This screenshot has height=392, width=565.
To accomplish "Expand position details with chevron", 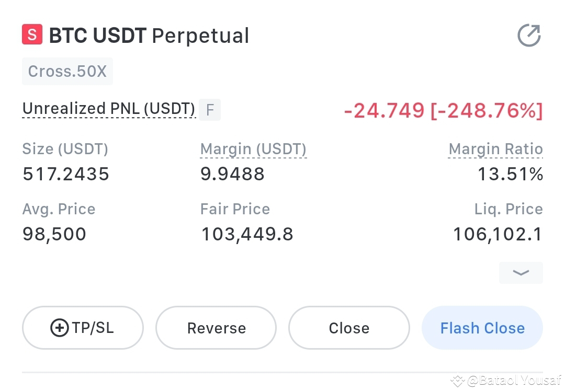I will (521, 273).
